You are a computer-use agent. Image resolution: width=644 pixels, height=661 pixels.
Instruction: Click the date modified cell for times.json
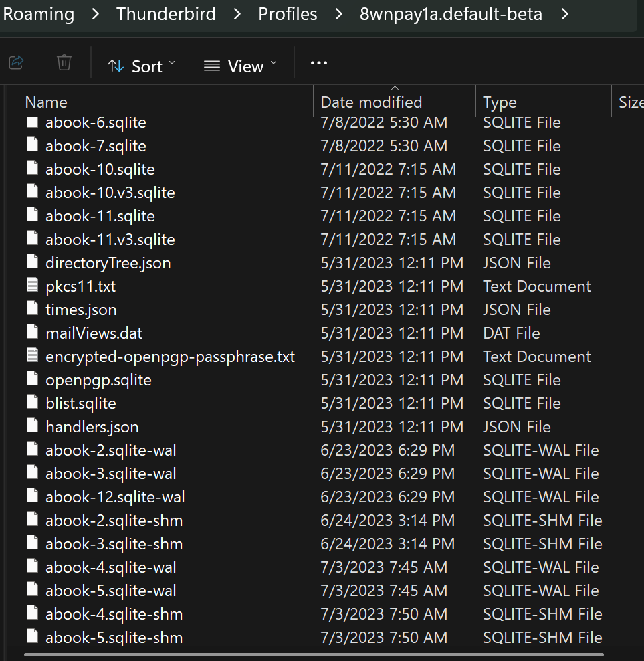pyautogui.click(x=391, y=310)
